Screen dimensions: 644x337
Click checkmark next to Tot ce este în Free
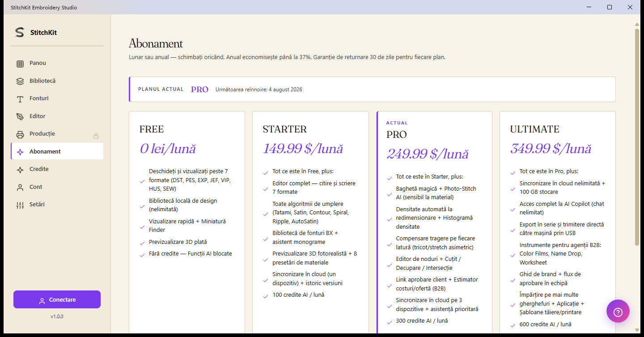click(x=266, y=172)
